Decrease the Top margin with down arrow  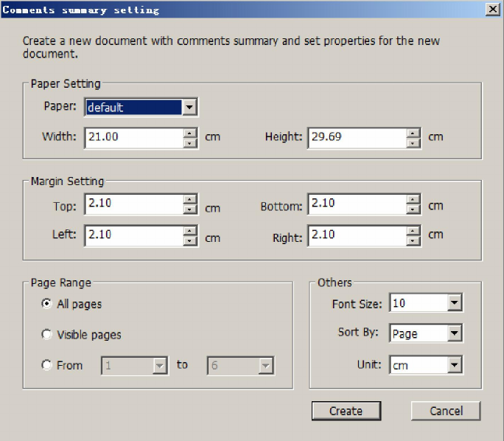point(190,209)
